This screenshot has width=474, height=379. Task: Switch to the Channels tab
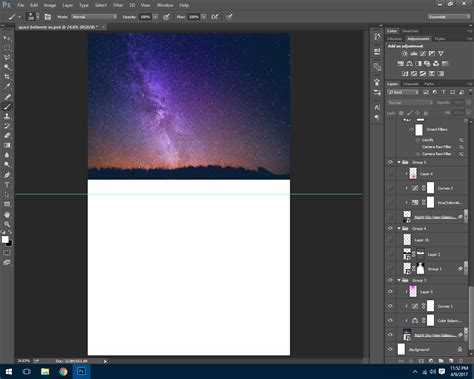pyautogui.click(x=411, y=84)
